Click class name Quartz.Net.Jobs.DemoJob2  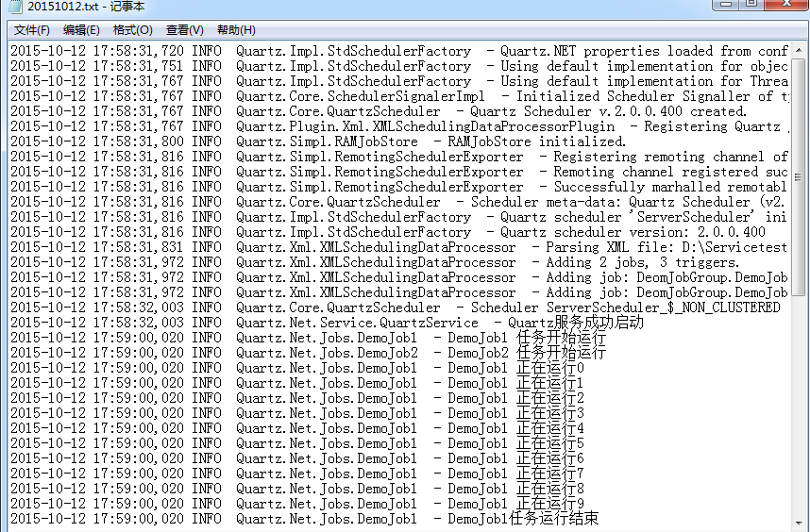point(327,353)
